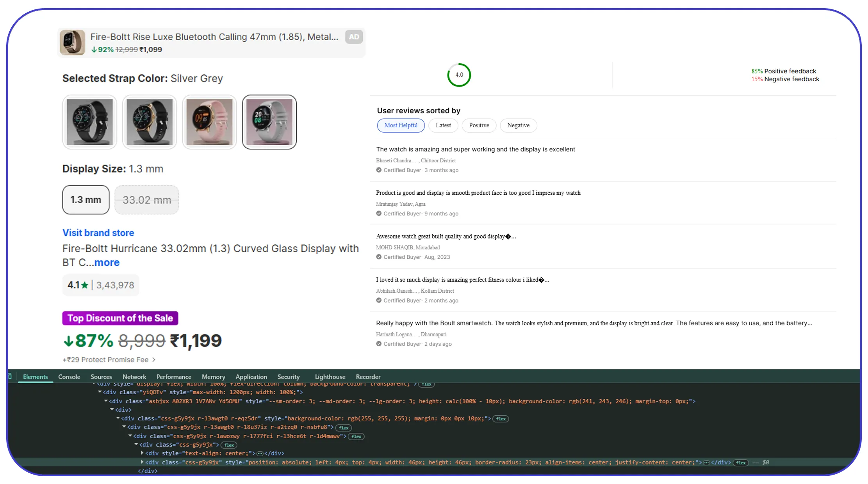Image resolution: width=868 pixels, height=484 pixels.
Task: Expand the highlighted position:absolute div node
Action: pyautogui.click(x=142, y=462)
